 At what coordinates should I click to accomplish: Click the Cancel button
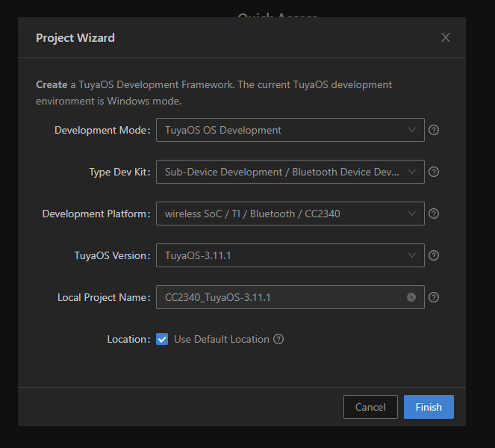pos(370,407)
